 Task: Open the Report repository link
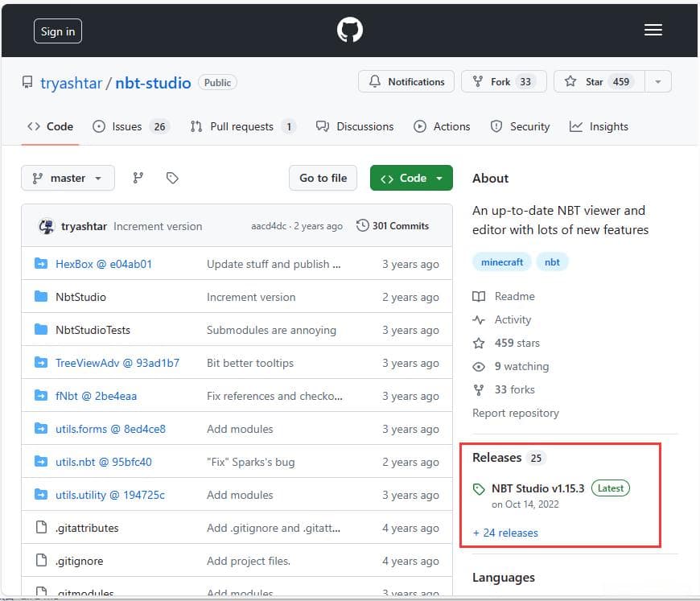[516, 413]
